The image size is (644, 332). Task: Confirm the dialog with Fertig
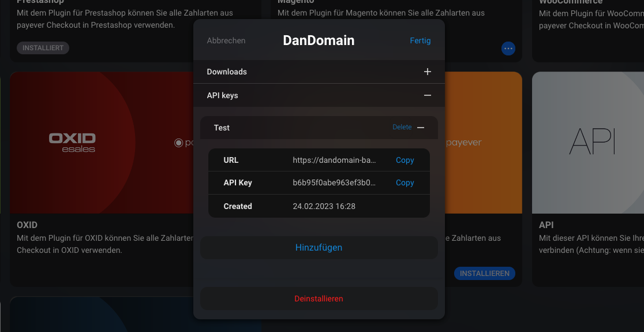point(420,40)
